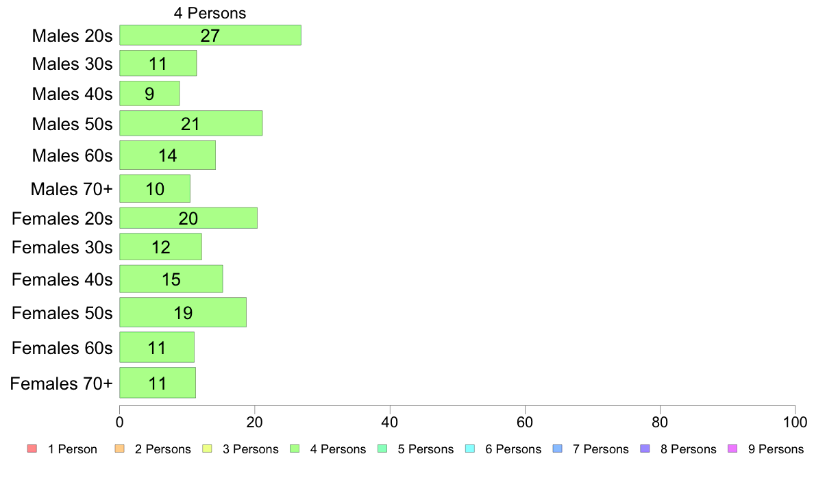
Task: Click the Males 50s bar showing 21
Action: (191, 123)
